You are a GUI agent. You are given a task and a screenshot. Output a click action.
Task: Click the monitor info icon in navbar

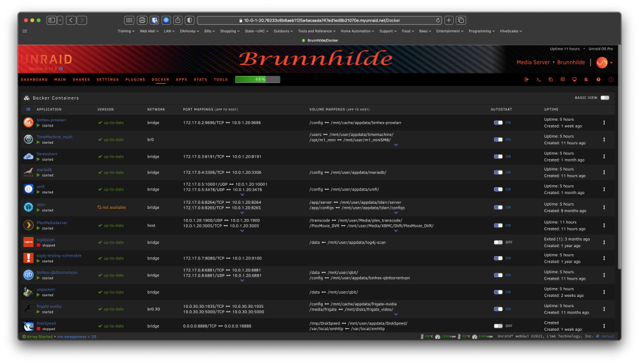tap(574, 79)
